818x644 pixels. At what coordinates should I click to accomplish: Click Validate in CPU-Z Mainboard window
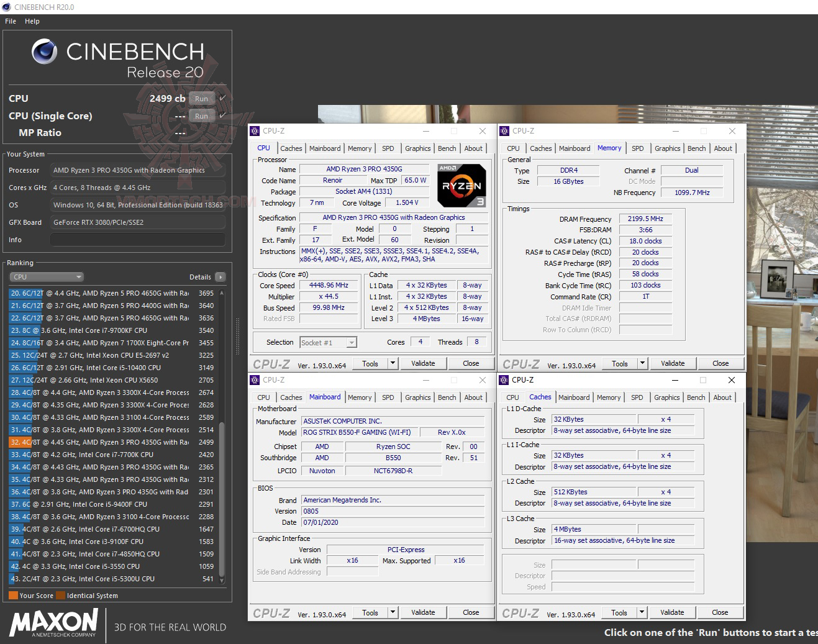pos(423,612)
